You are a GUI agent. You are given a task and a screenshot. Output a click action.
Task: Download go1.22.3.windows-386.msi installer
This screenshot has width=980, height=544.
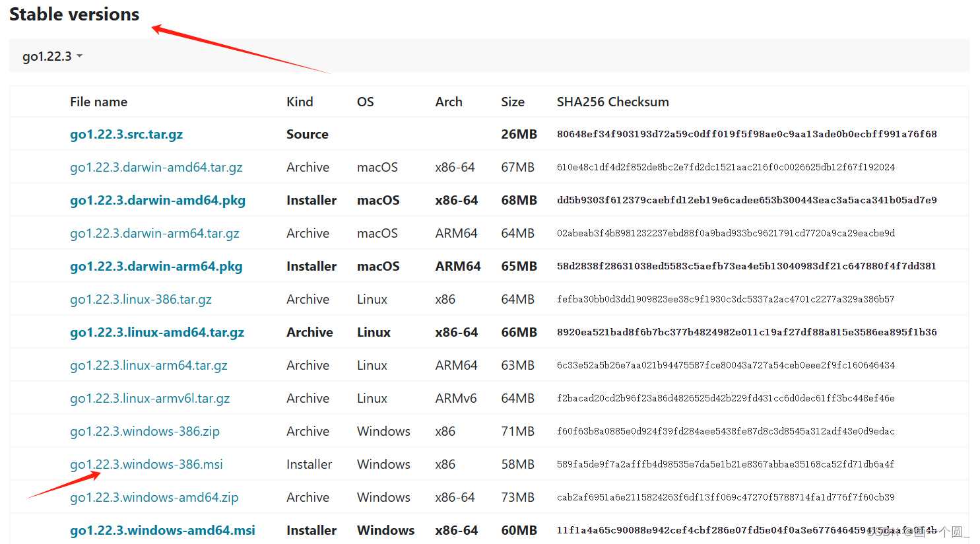pyautogui.click(x=147, y=464)
